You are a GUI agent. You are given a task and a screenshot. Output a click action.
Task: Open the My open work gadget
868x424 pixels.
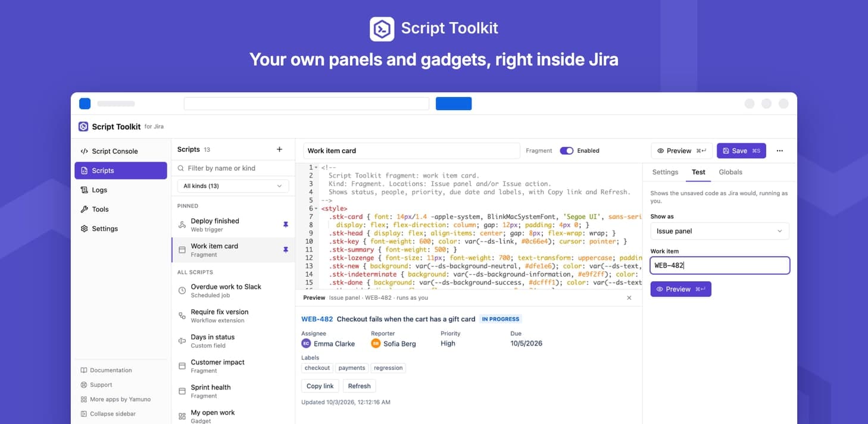click(x=233, y=416)
